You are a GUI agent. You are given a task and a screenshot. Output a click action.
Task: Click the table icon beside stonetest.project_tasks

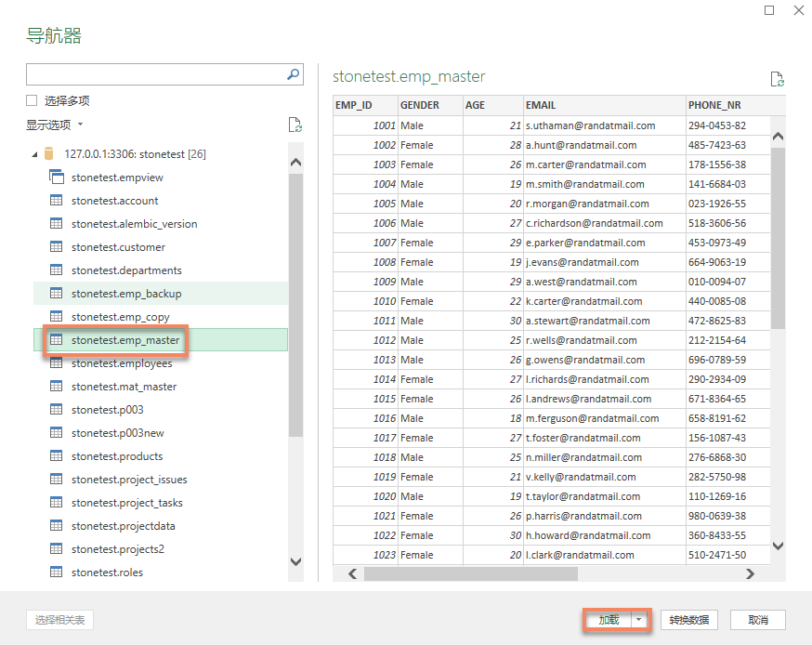(x=58, y=503)
